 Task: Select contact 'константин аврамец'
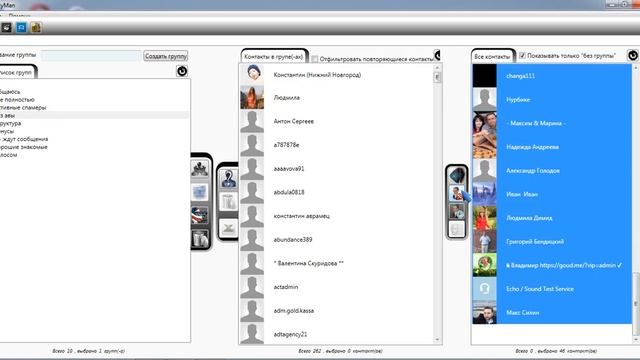tap(337, 216)
